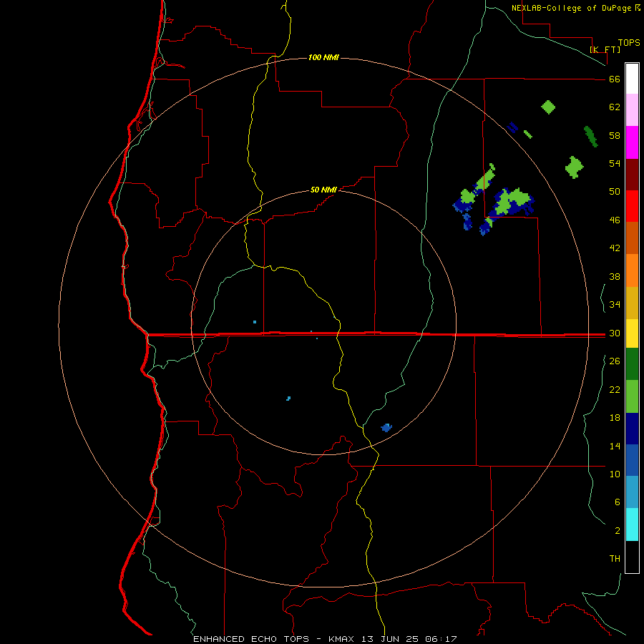Click the legend value "62"
644x644 pixels.
click(615, 107)
